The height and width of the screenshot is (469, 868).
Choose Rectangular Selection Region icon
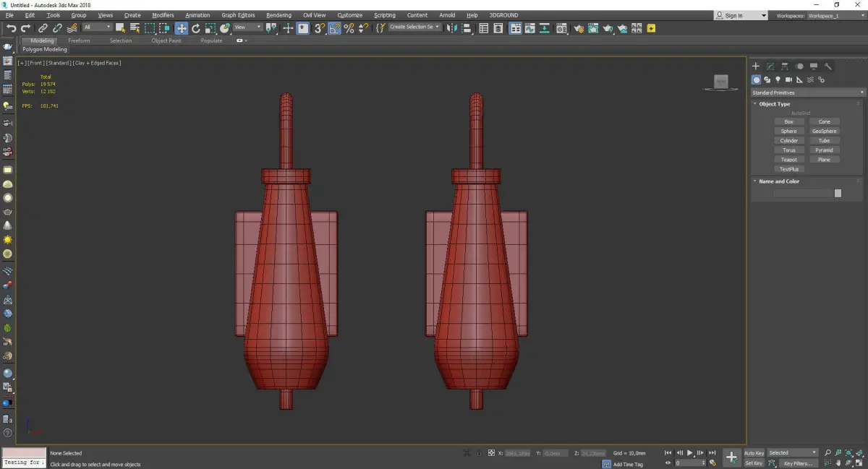pyautogui.click(x=150, y=28)
